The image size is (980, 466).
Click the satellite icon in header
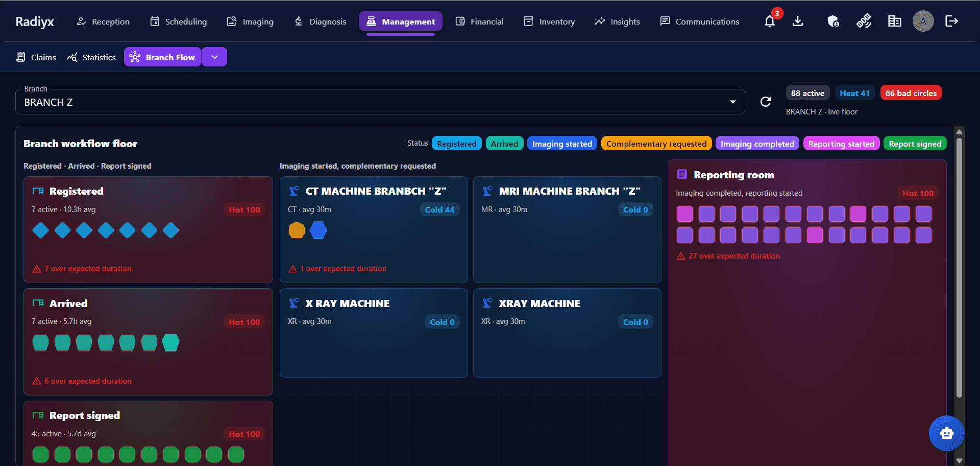pos(864,21)
